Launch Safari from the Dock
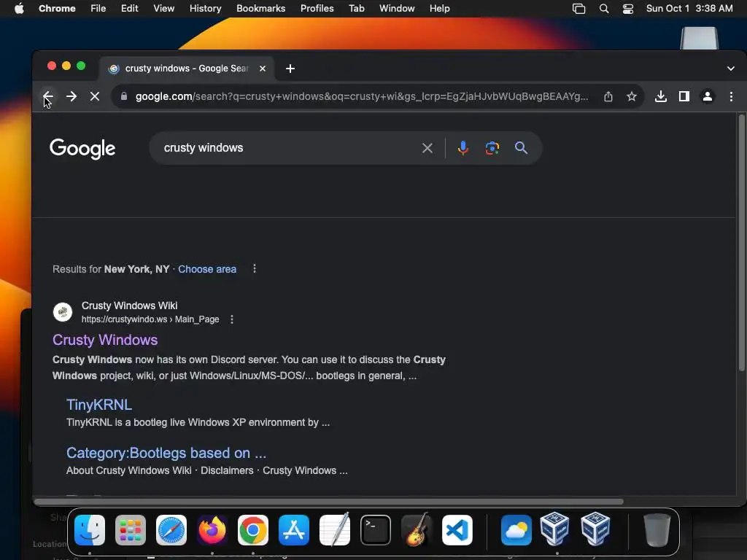 click(x=171, y=530)
